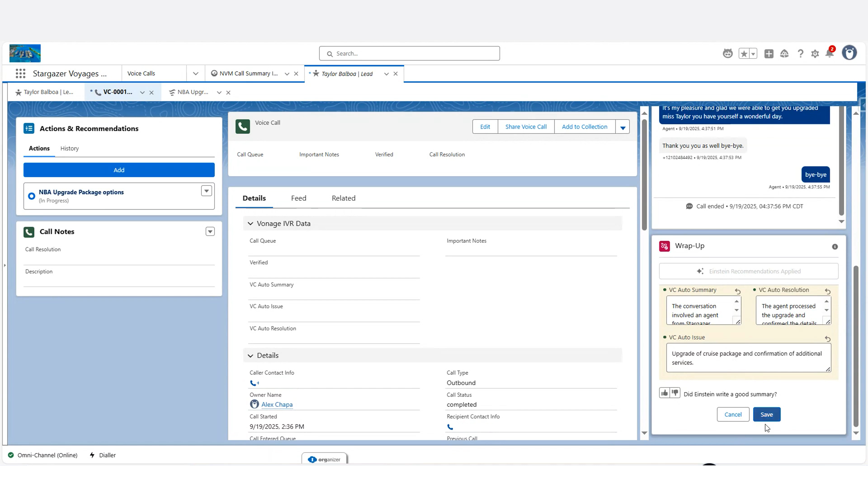Save the Wrap-Up summary

click(x=766, y=414)
